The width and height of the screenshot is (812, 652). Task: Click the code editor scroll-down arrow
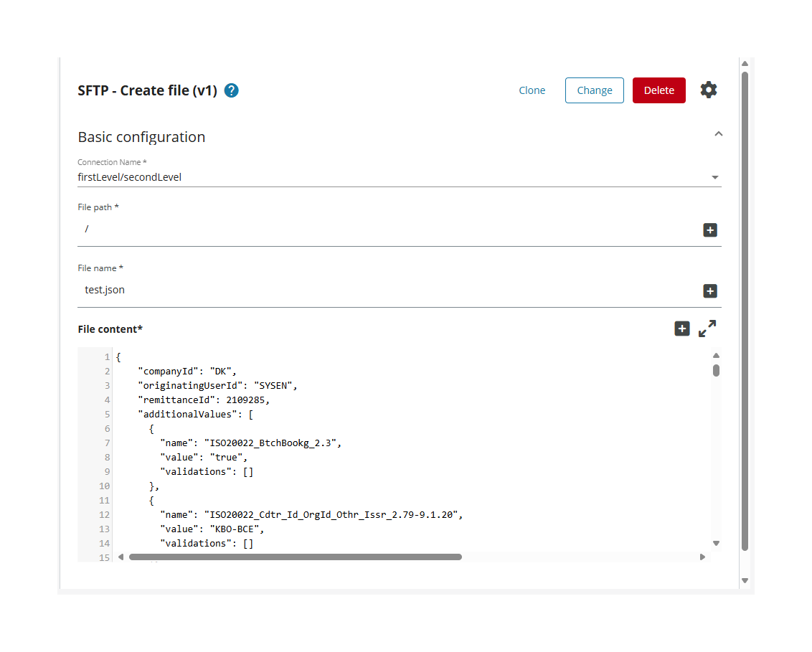tap(716, 543)
